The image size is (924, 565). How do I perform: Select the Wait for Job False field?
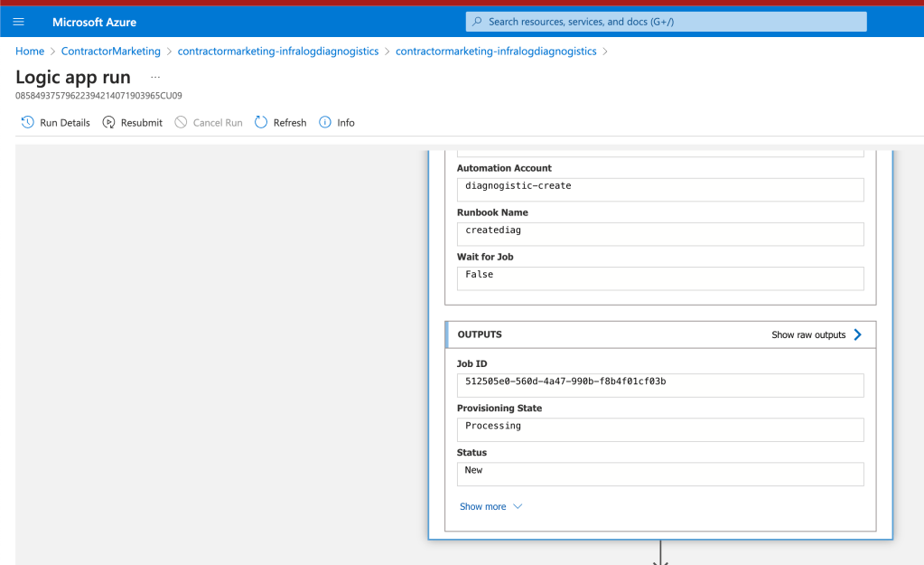[660, 278]
